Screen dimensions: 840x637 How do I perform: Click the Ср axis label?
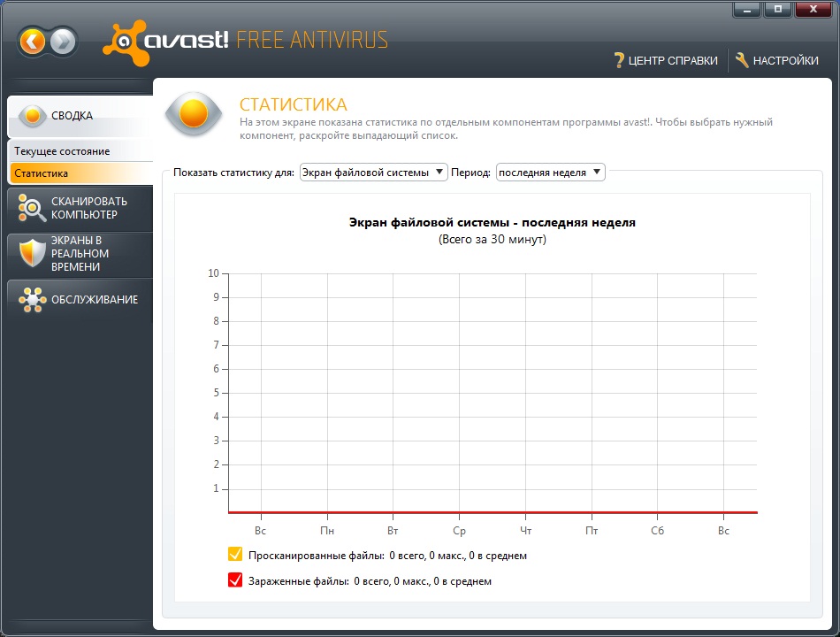coord(459,531)
